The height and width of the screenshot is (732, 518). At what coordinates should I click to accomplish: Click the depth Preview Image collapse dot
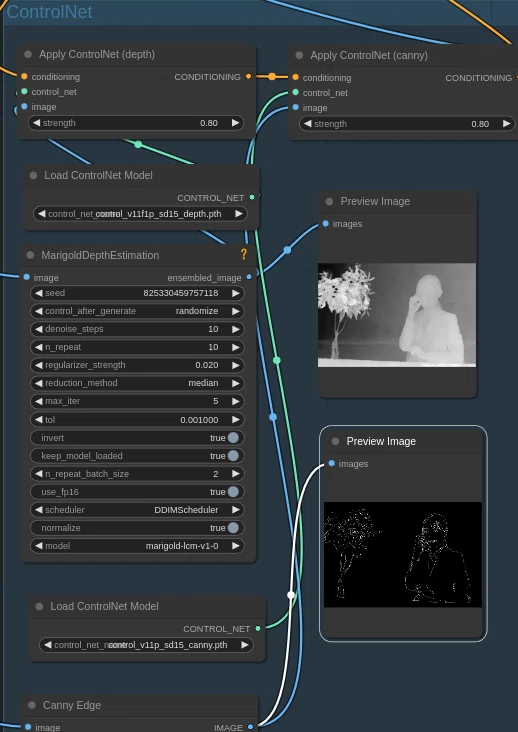[x=329, y=202]
